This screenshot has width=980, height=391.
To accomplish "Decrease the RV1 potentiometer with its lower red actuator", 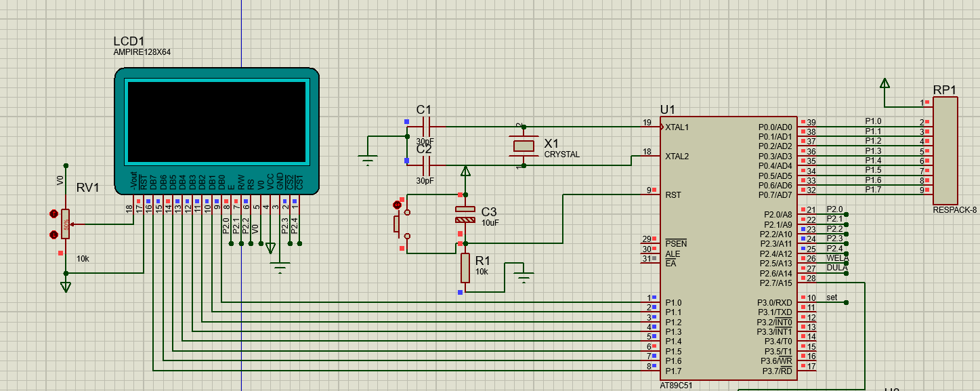I will click(54, 235).
